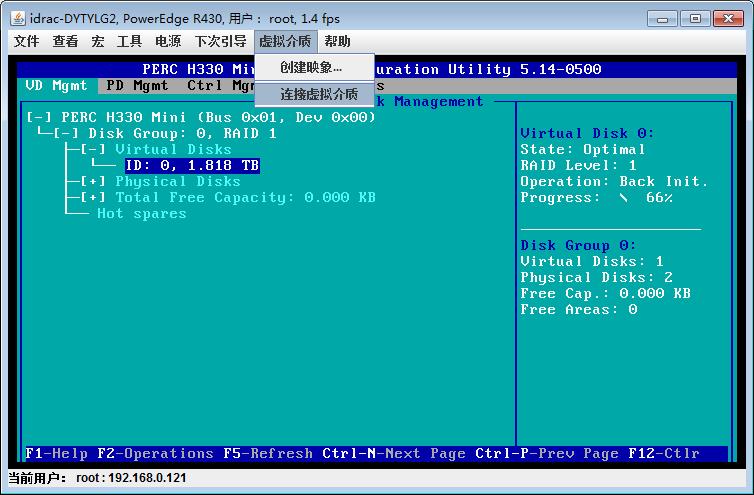Screen dimensions: 754x495
Task: Click F5-Refresh hint in footer
Action: [x=268, y=454]
